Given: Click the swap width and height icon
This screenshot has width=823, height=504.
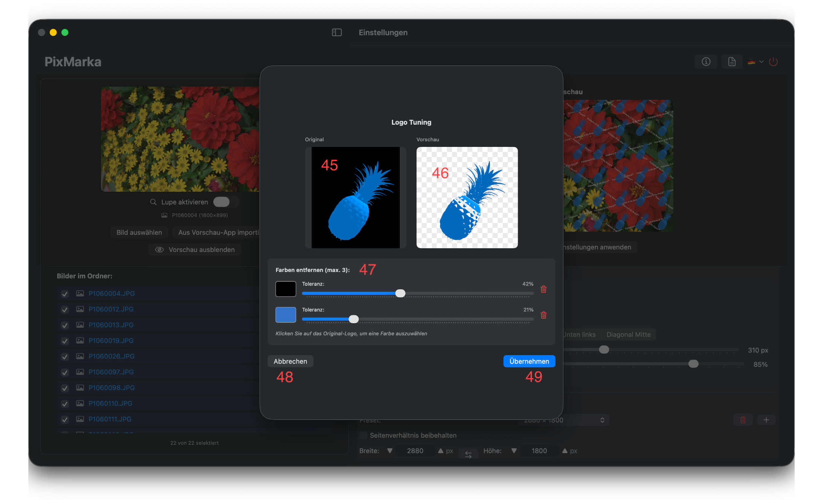Looking at the screenshot, I should tap(468, 455).
